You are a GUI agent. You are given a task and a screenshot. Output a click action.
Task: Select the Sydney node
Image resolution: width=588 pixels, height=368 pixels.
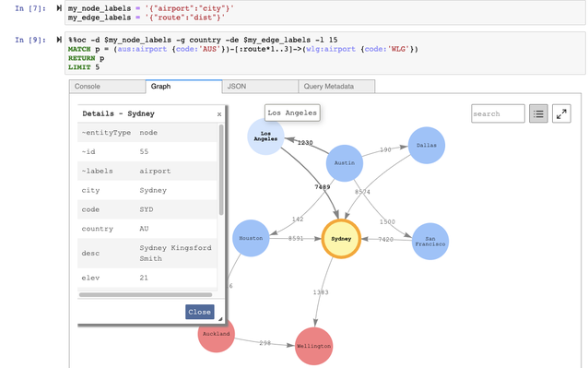pos(341,239)
